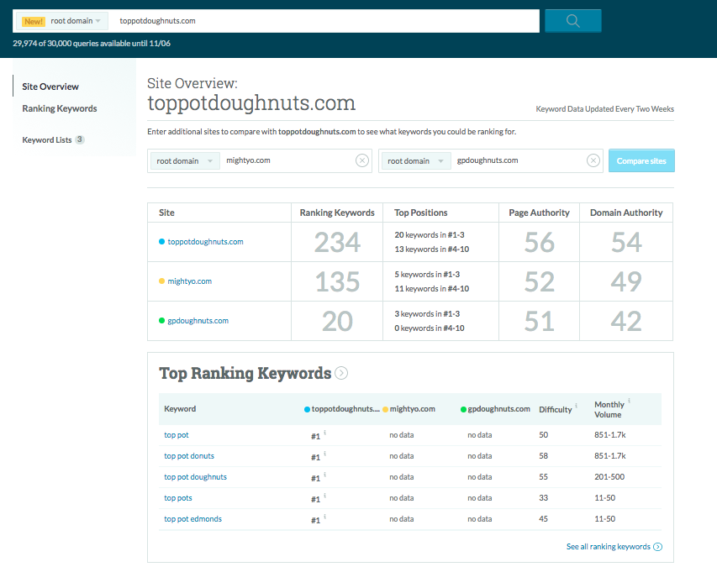This screenshot has height=588, width=717.
Task: Click the top pot doughnuts keyword link
Action: [x=195, y=477]
